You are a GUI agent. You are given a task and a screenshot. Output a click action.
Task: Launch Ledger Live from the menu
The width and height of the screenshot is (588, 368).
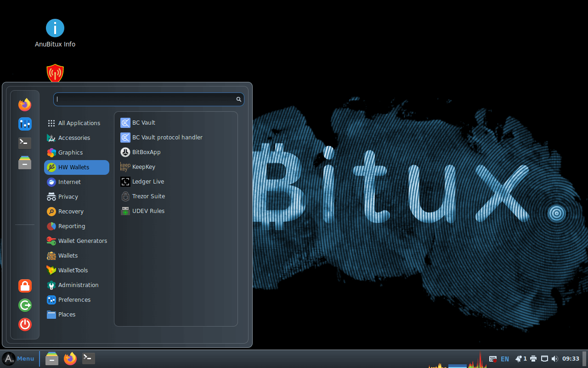coord(147,181)
